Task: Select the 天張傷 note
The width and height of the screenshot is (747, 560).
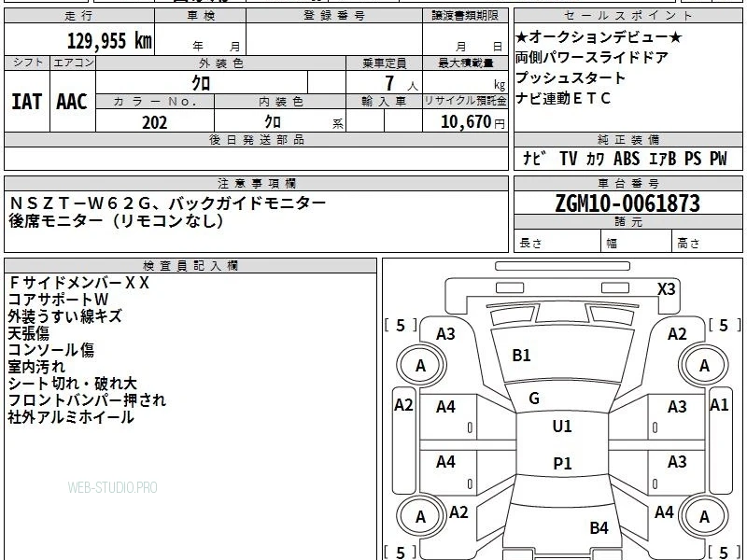Action: pyautogui.click(x=29, y=333)
